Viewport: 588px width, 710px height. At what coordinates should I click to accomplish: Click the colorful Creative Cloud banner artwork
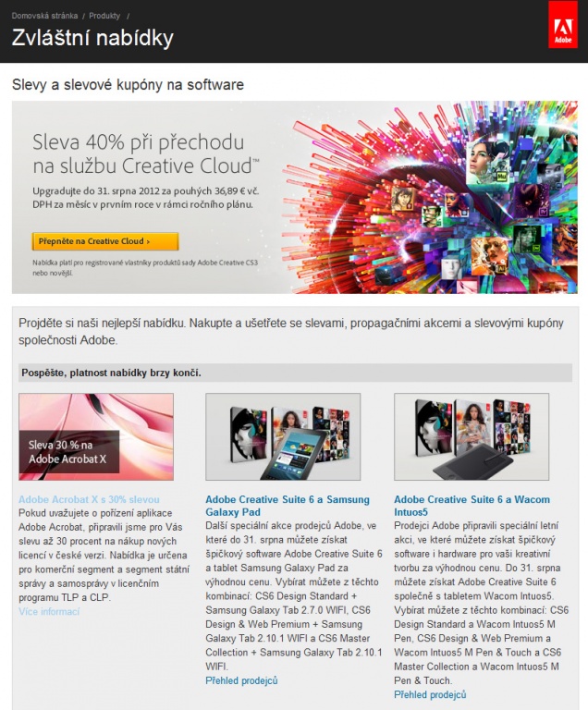point(430,198)
